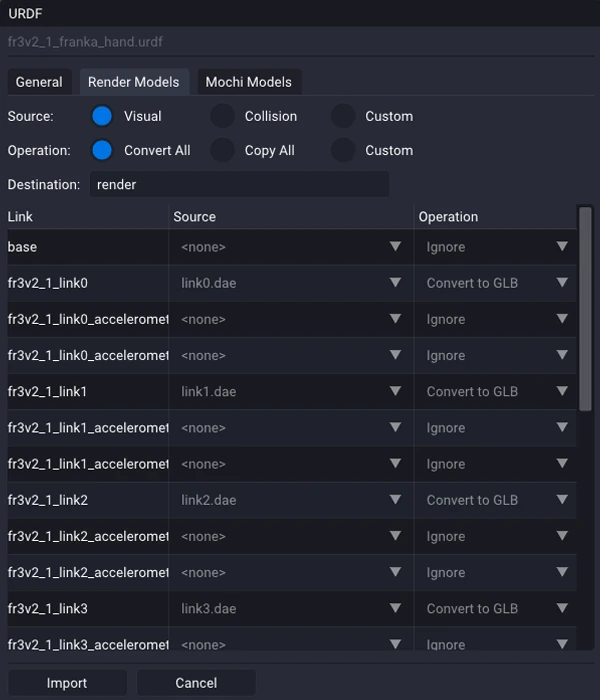The width and height of the screenshot is (600, 700).
Task: Click the Link column header
Action: pyautogui.click(x=88, y=217)
